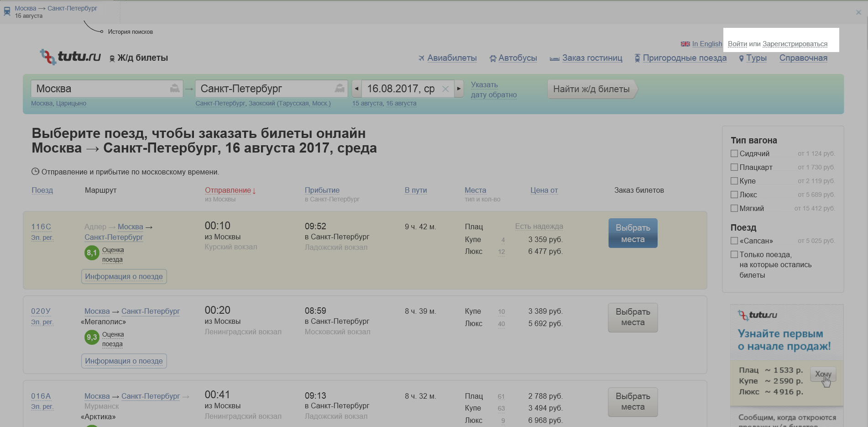868x427 pixels.
Task: Open the Пригородные поезда section
Action: pos(684,58)
